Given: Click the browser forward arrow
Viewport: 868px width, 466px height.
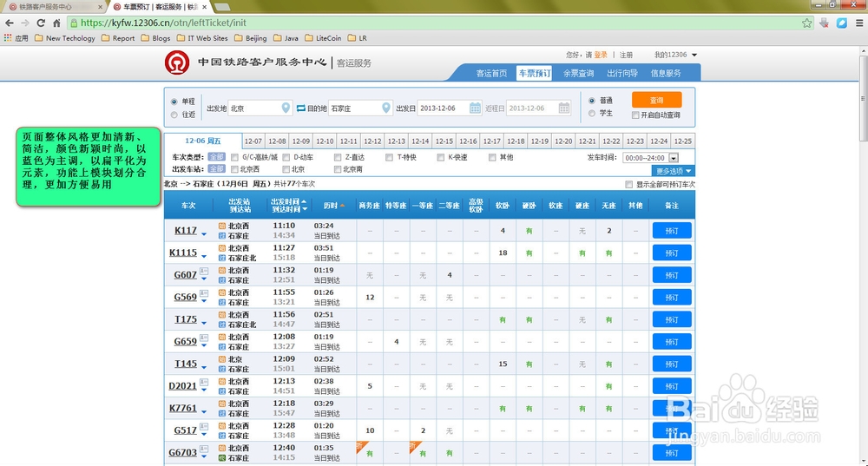Looking at the screenshot, I should coord(25,23).
